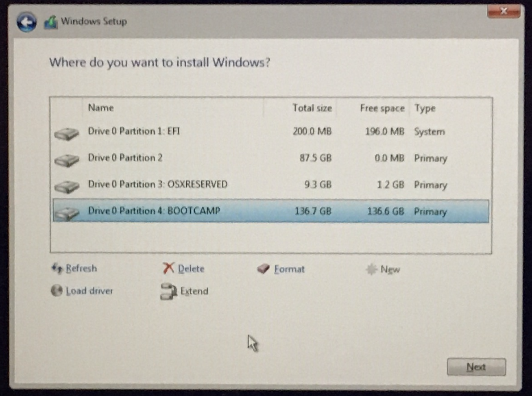Click the drive icon for Partition 3: OSXRESERVED
The height and width of the screenshot is (396, 532).
[x=67, y=187]
